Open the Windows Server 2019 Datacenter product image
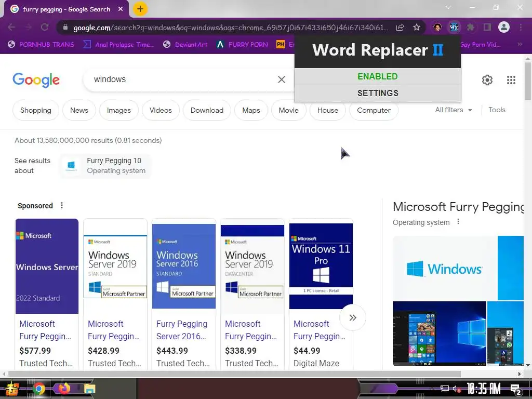This screenshot has width=532, height=399. pos(252,266)
